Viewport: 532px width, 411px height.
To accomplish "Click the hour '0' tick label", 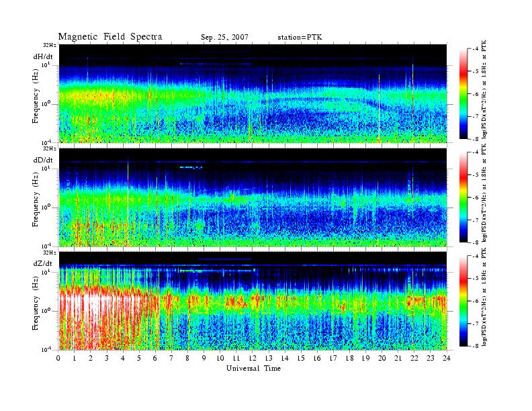I will 58,359.
